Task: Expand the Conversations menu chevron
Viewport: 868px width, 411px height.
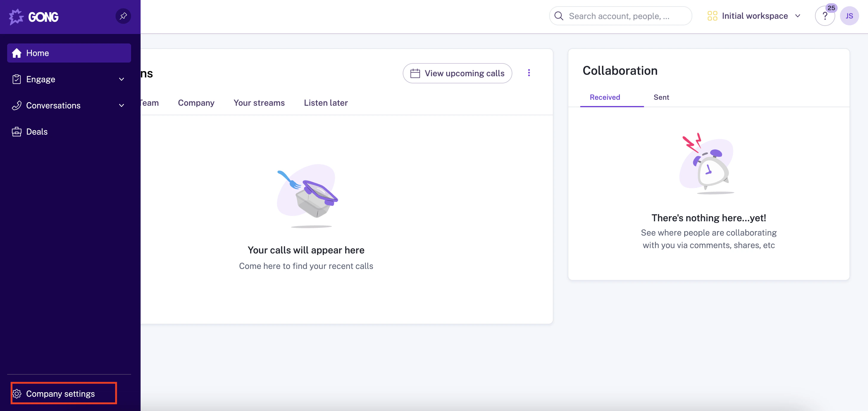Action: pyautogui.click(x=122, y=105)
